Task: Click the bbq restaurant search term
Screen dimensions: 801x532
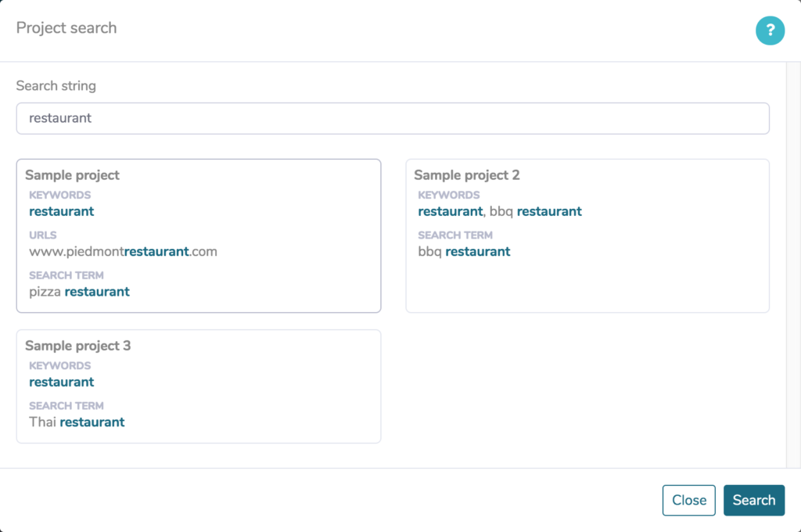Action: pyautogui.click(x=464, y=251)
